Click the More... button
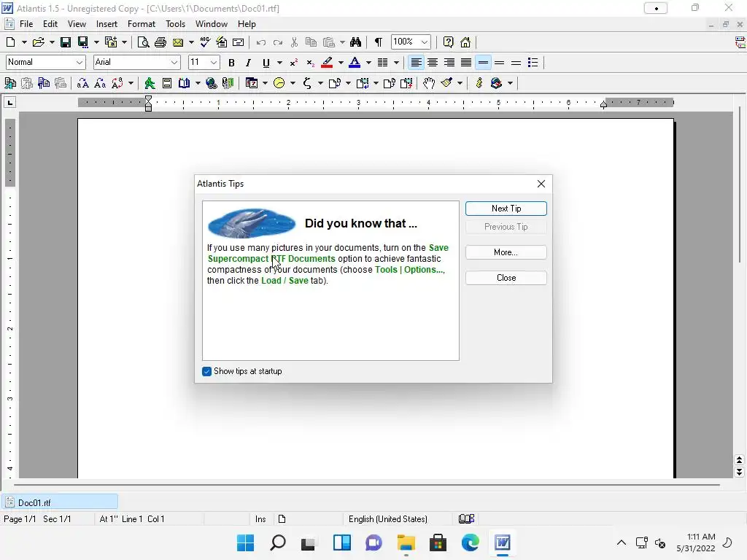The width and height of the screenshot is (747, 560). point(506,252)
